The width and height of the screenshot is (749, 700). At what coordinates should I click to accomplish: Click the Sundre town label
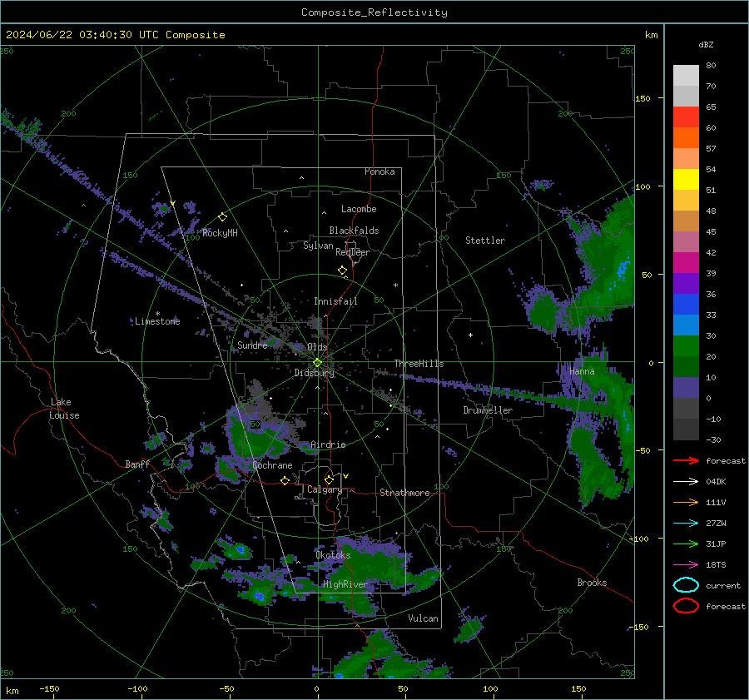click(x=252, y=345)
